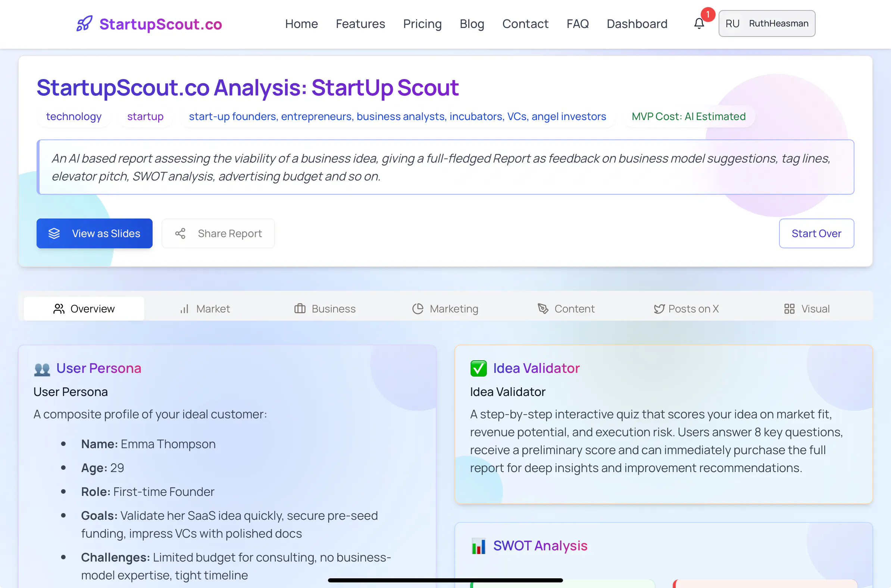
Task: Go to Home in the navigation bar
Action: point(301,23)
